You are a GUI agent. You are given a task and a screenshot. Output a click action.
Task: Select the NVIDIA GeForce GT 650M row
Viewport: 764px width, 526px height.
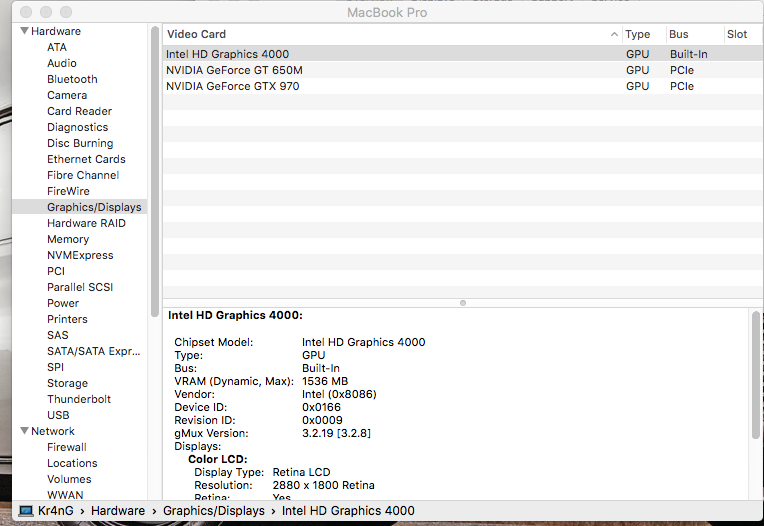[x=463, y=70]
